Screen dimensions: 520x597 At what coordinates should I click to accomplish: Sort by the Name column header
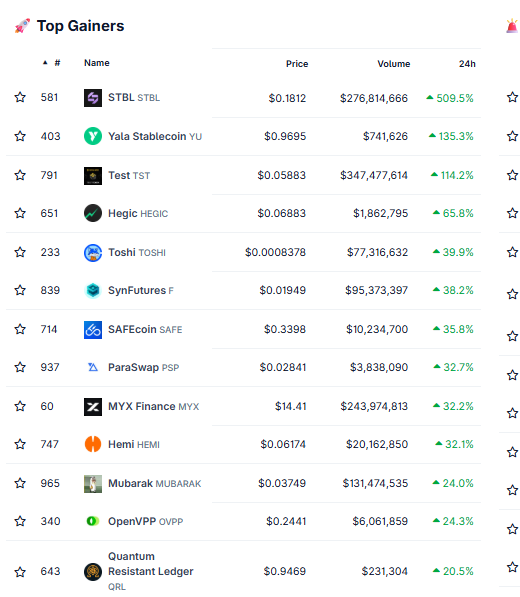pyautogui.click(x=97, y=63)
